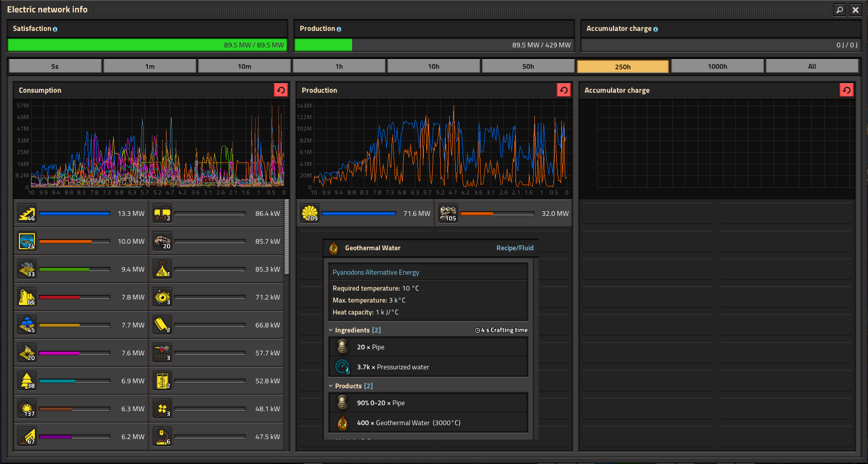Choose the 10m time span
Screen dimensions: 868x464
coord(244,66)
